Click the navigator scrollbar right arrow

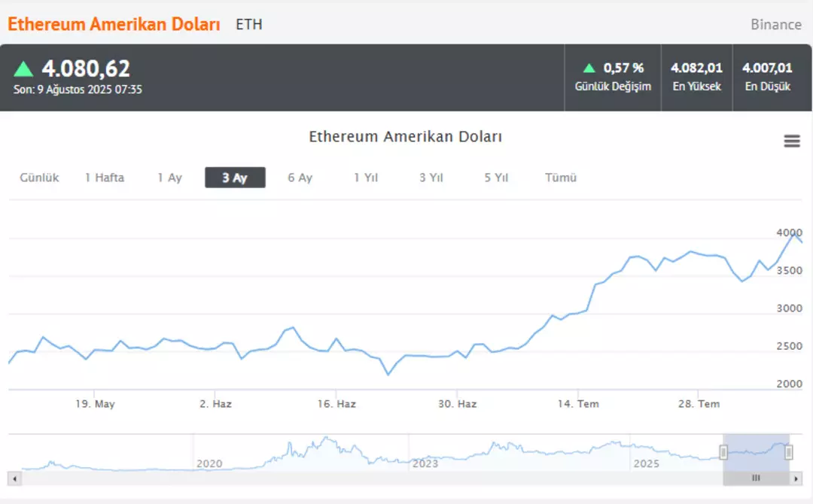(x=794, y=478)
